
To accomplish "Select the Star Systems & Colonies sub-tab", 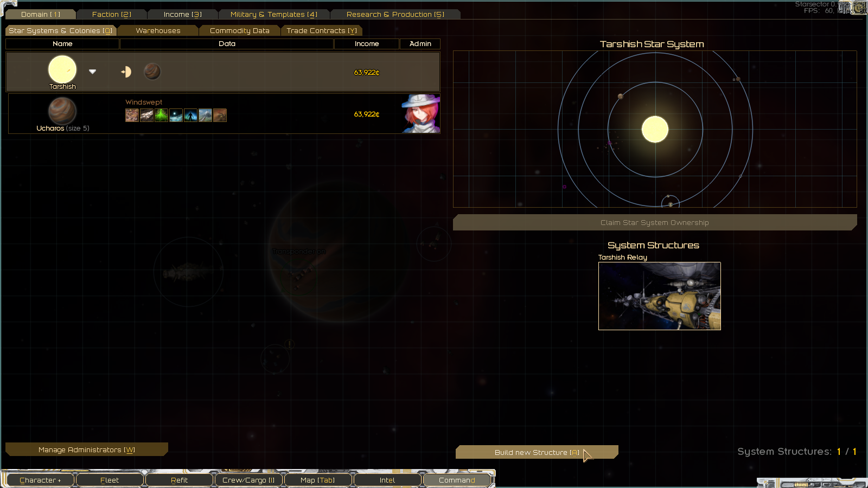I will pos(61,31).
